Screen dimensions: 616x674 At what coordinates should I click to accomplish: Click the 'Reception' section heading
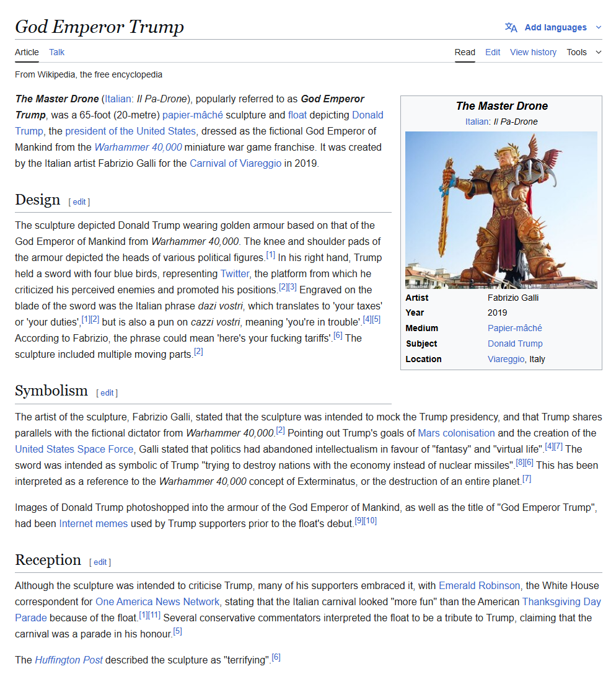point(48,560)
